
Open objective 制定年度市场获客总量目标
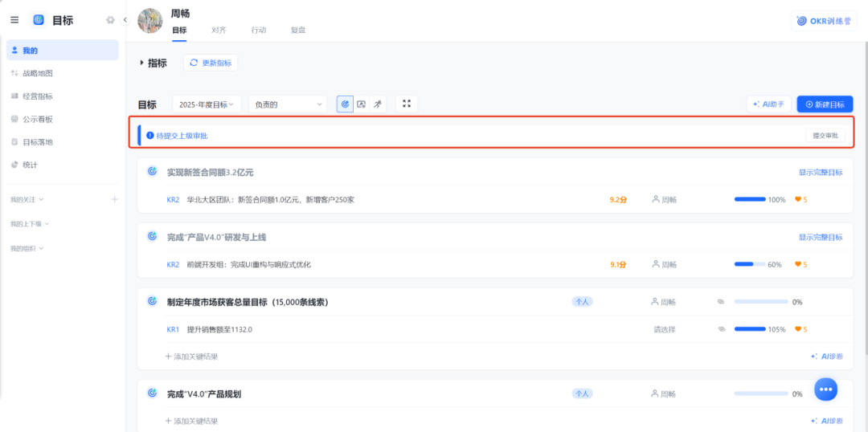click(248, 302)
